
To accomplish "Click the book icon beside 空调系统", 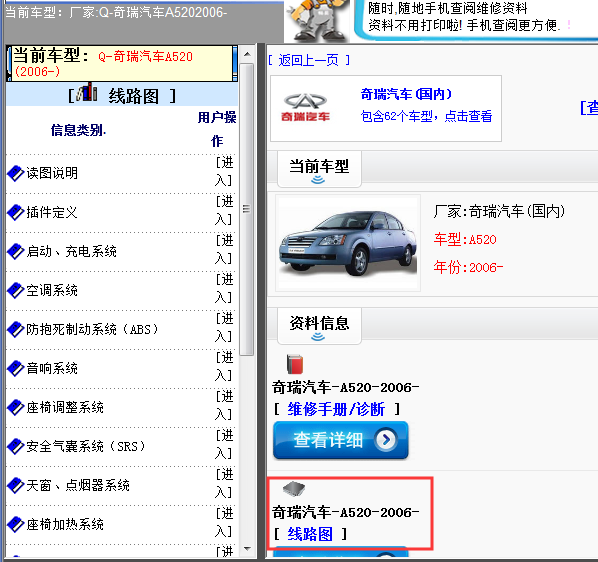I will tap(16, 291).
